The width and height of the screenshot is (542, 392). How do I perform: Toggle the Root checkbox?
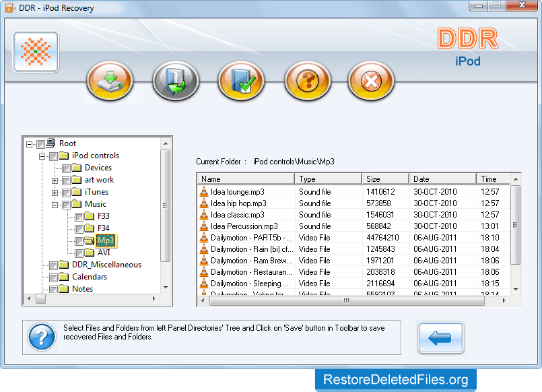40,144
